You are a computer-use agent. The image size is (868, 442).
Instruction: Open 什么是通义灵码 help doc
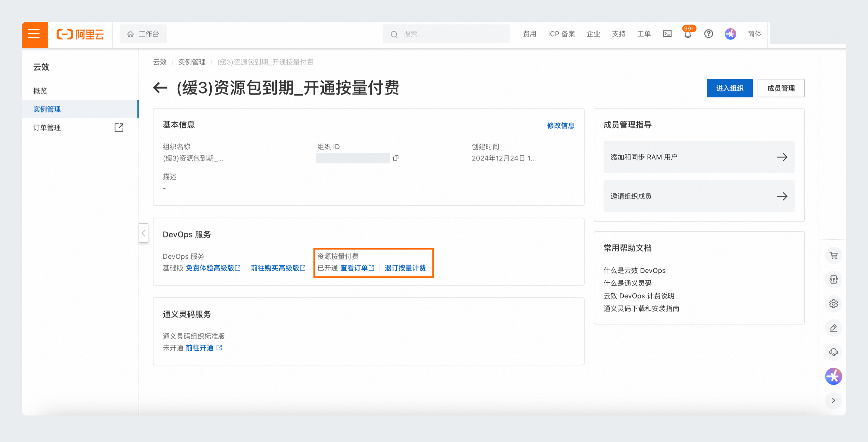pos(627,283)
